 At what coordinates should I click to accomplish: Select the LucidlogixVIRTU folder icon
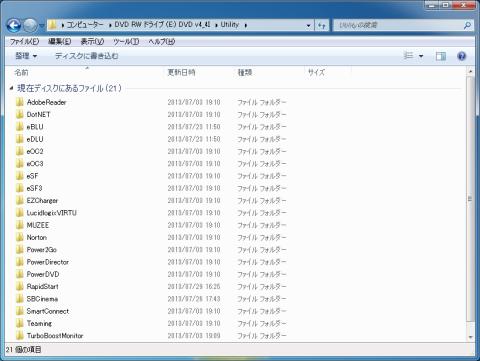(x=20, y=213)
